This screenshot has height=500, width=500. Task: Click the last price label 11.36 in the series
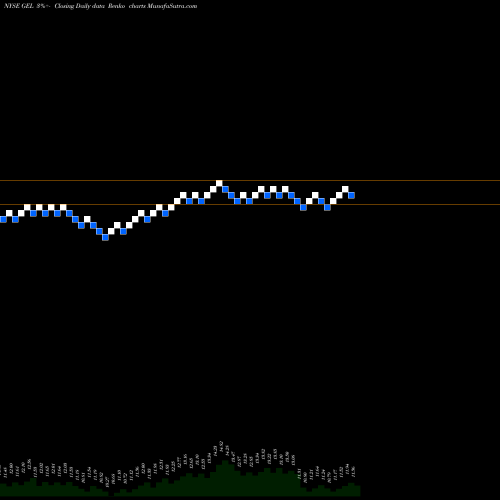coord(353,471)
